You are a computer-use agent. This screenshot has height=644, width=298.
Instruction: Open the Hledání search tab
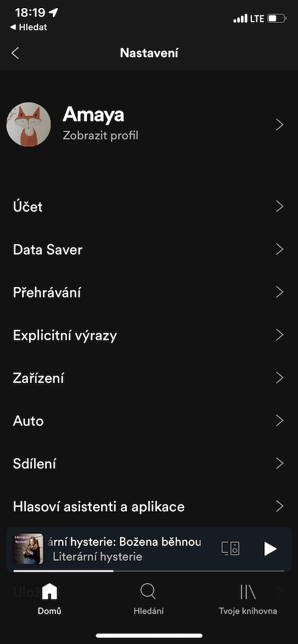148,598
